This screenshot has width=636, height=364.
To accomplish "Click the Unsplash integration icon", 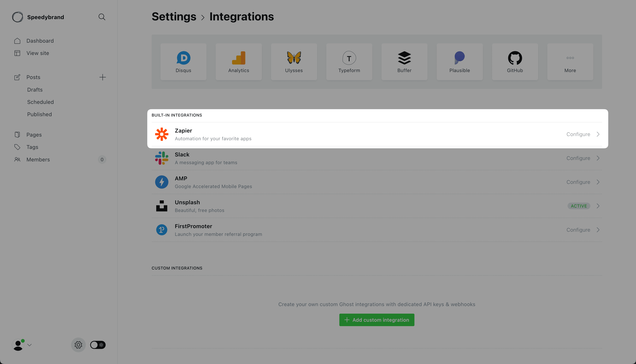I will point(162,206).
